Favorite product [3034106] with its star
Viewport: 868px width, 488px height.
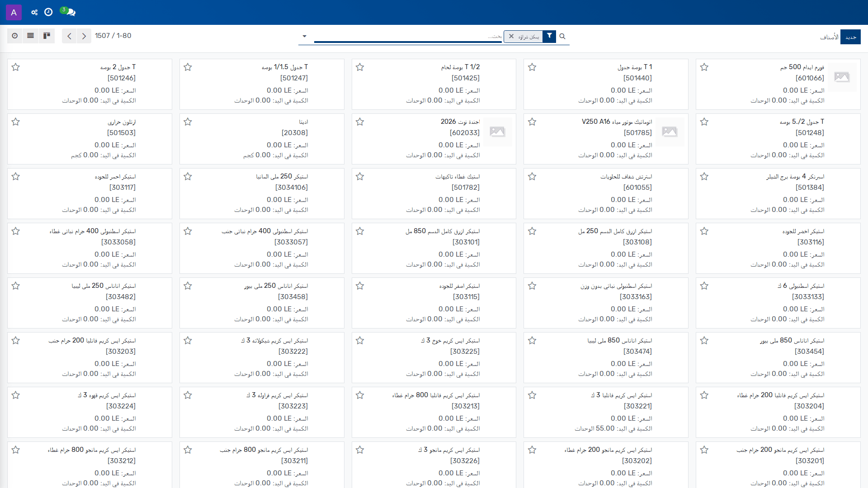point(188,177)
